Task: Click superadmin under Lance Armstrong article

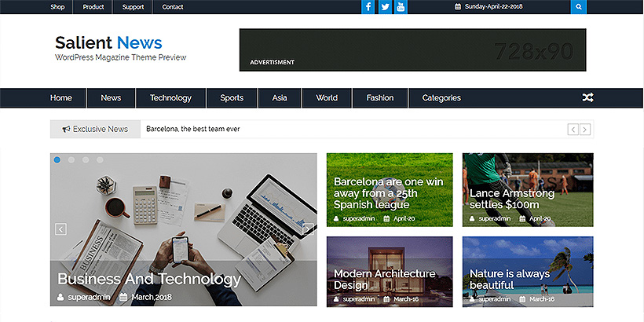Action: click(495, 219)
